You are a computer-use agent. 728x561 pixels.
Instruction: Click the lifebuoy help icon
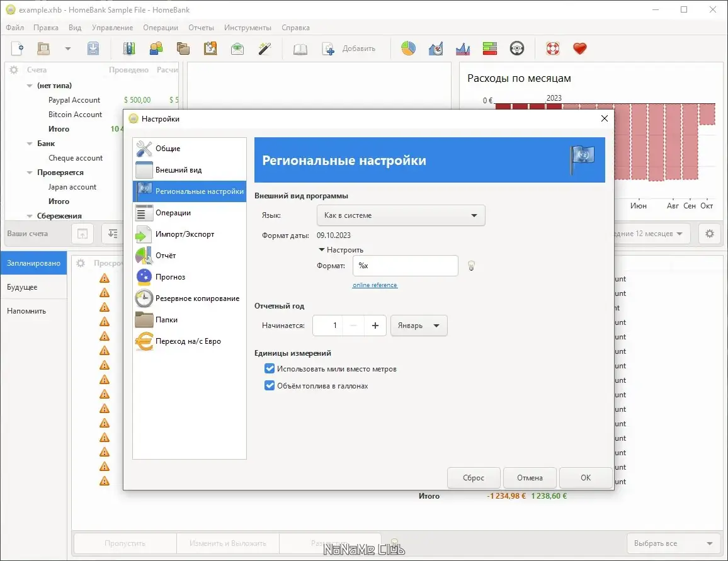(552, 48)
